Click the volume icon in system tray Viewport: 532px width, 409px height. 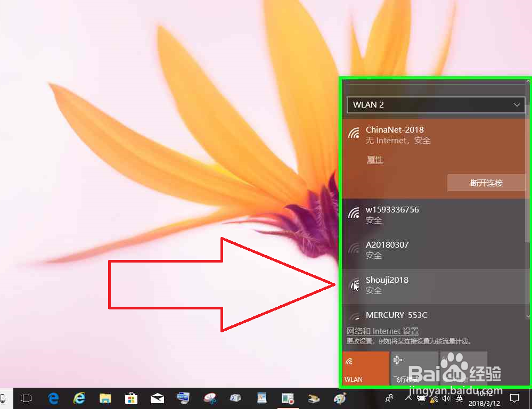[446, 398]
